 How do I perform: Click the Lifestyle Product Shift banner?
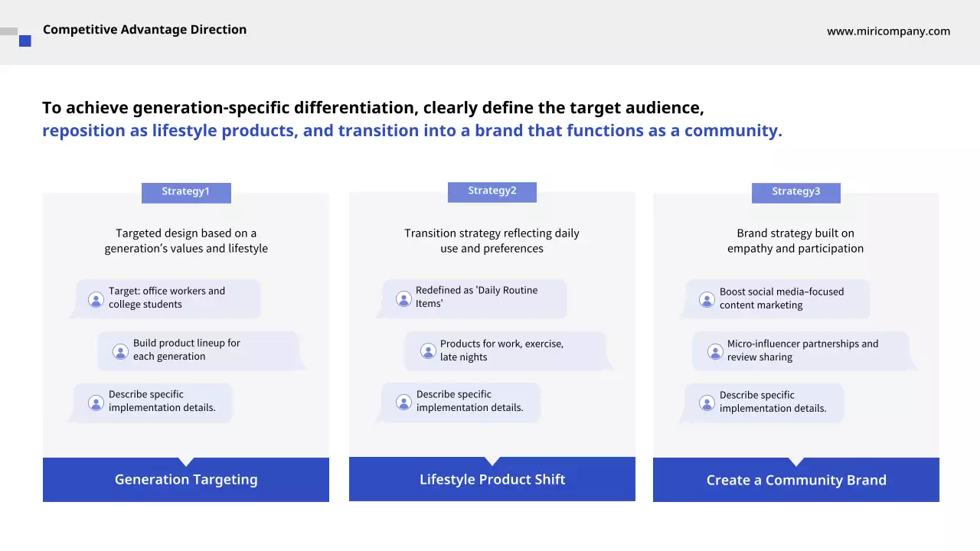click(492, 480)
